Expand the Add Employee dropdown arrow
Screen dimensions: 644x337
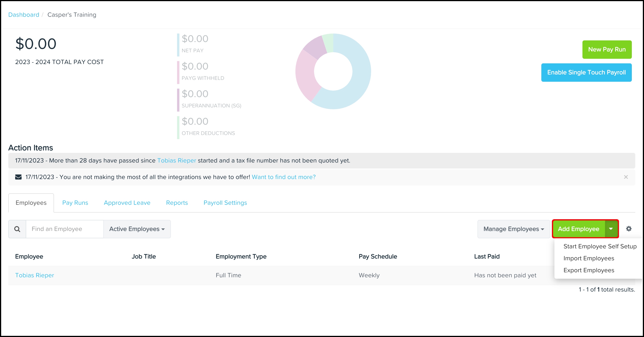(611, 229)
